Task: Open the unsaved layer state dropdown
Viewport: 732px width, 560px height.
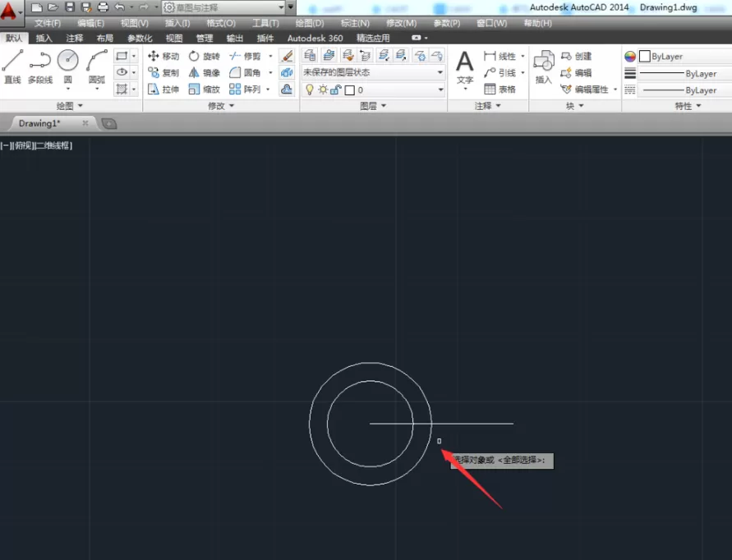Action: 372,72
